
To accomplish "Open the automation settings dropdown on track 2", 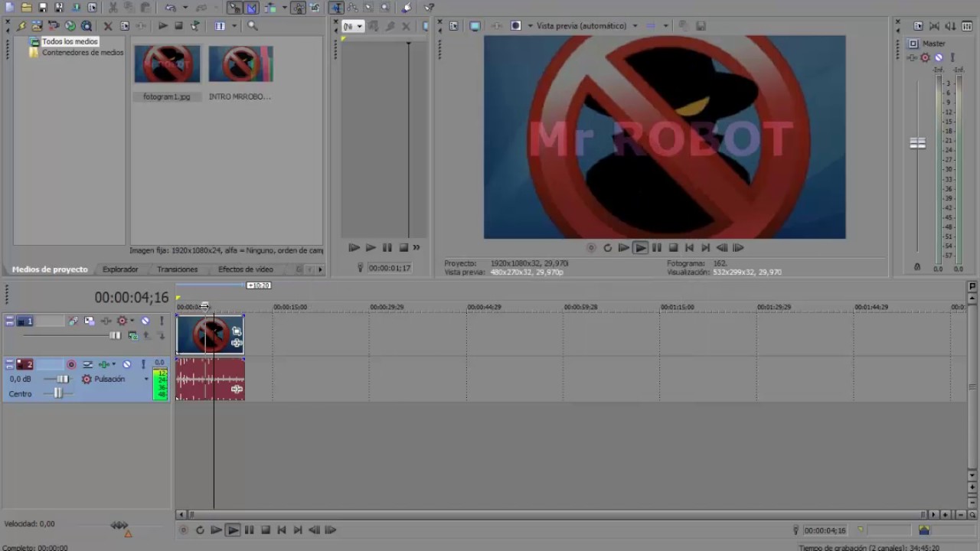I will tap(114, 364).
